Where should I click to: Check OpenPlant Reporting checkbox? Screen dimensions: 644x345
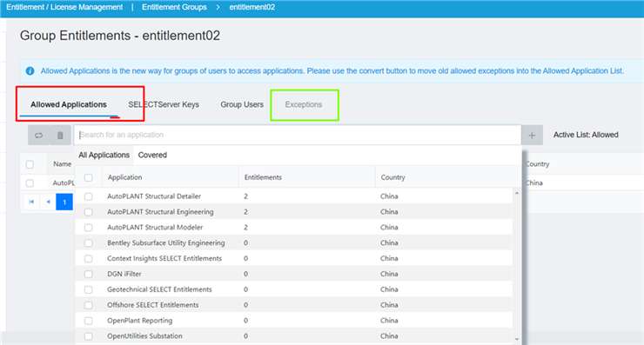(88, 321)
